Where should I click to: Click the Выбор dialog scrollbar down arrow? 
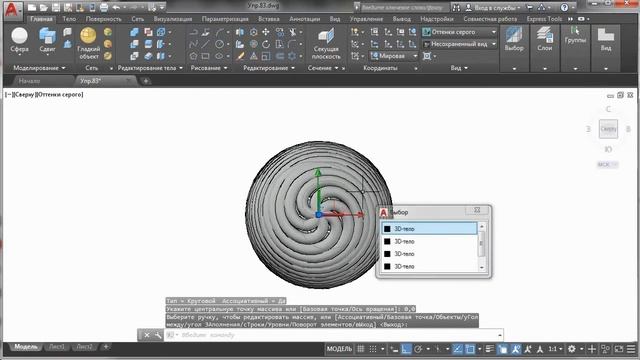click(482, 268)
